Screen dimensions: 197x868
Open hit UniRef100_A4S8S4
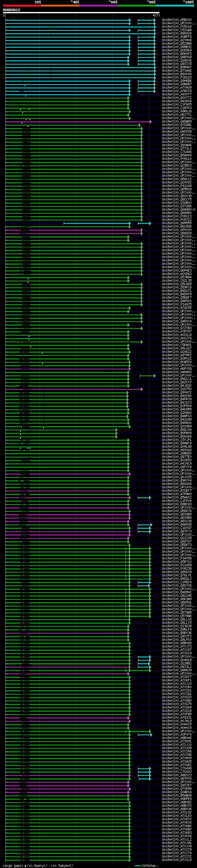[176, 101]
